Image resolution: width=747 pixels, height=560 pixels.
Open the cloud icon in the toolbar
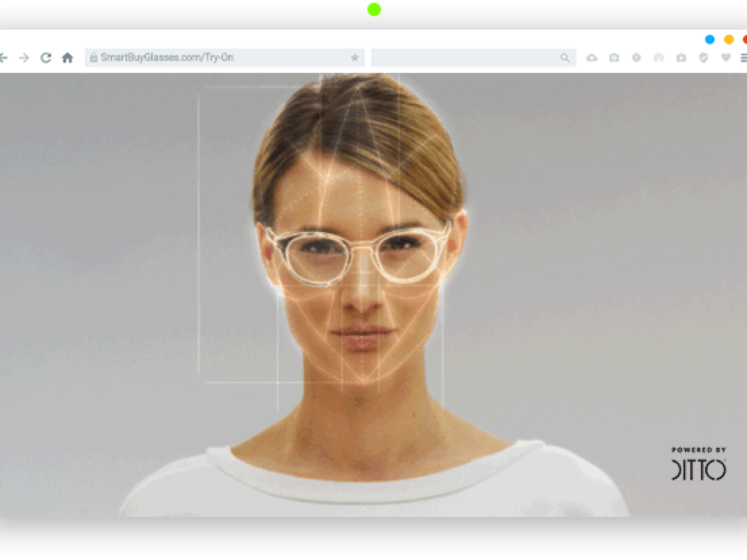[x=591, y=58]
